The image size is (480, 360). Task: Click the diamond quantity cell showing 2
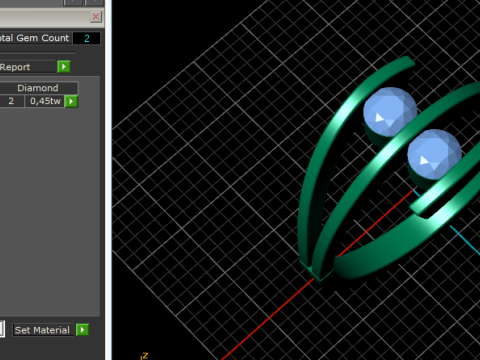(12, 101)
